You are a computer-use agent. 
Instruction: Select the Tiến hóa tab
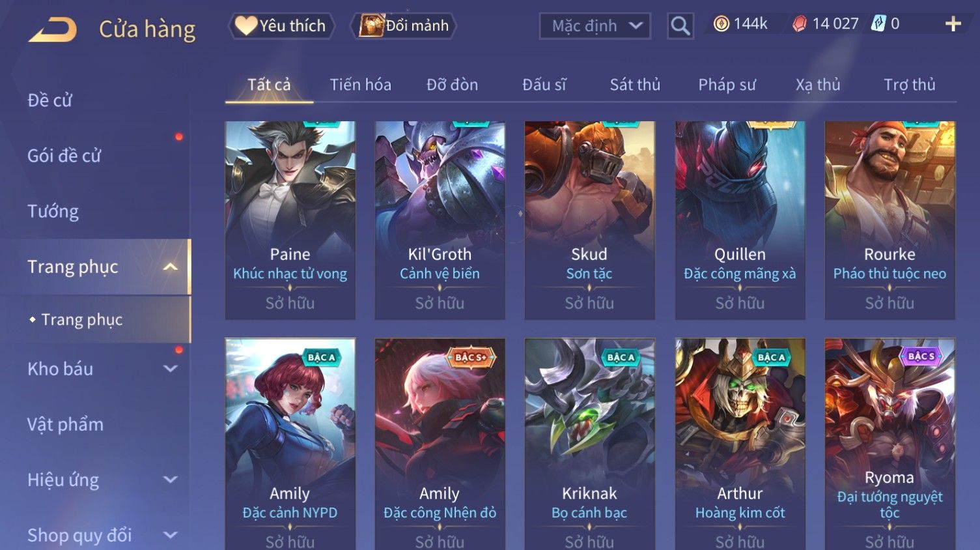pyautogui.click(x=360, y=85)
